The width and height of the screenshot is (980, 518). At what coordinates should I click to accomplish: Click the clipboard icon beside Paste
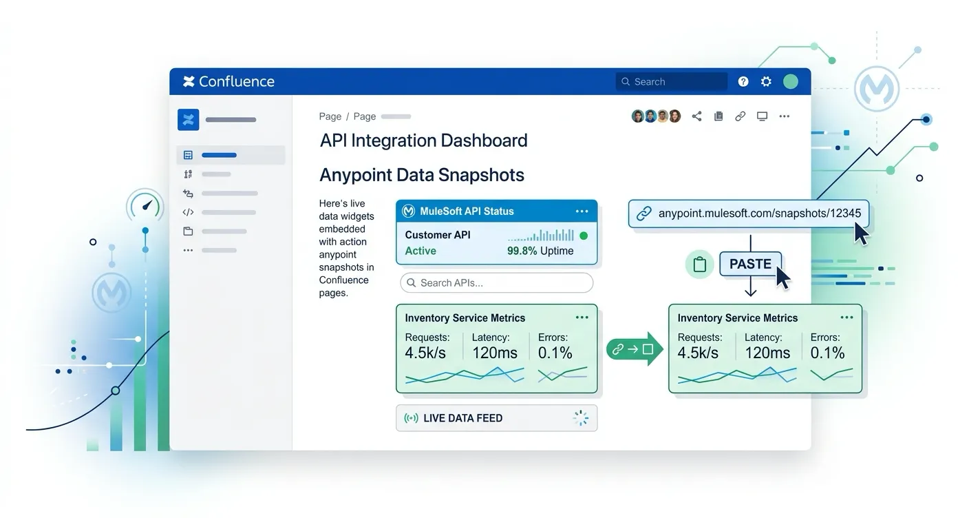[x=699, y=264]
